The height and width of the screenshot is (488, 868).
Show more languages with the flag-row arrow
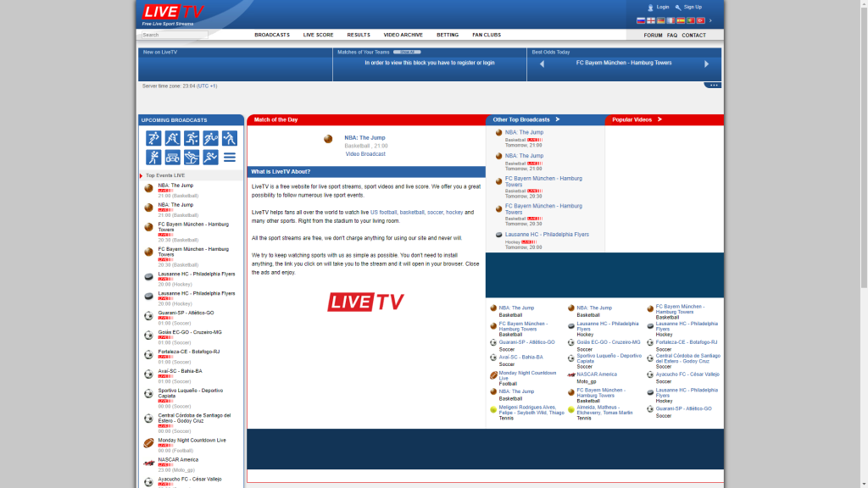[x=711, y=20]
